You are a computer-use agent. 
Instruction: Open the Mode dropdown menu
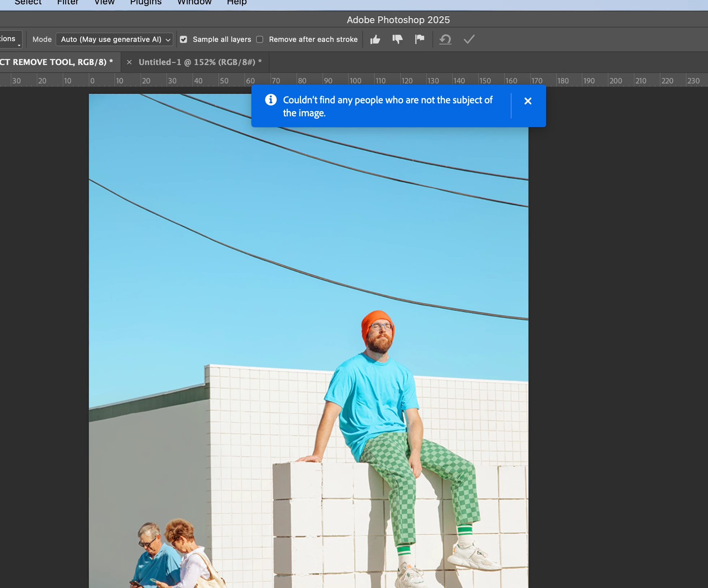[115, 39]
